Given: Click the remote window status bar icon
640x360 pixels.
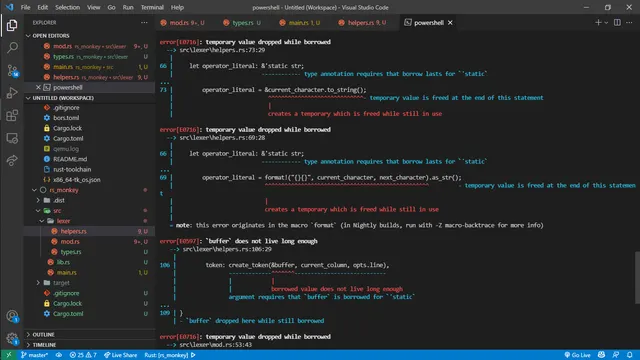Looking at the screenshot, I should pyautogui.click(x=9, y=355).
